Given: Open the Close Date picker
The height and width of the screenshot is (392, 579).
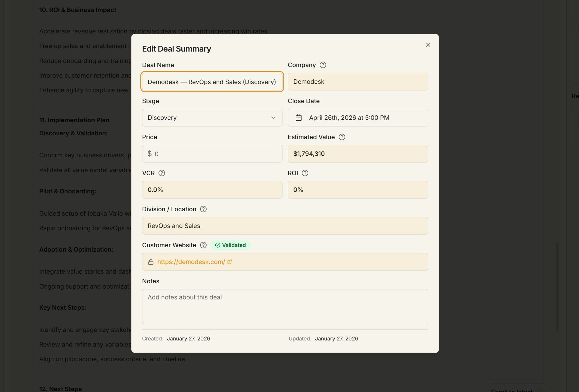Looking at the screenshot, I should click(357, 117).
